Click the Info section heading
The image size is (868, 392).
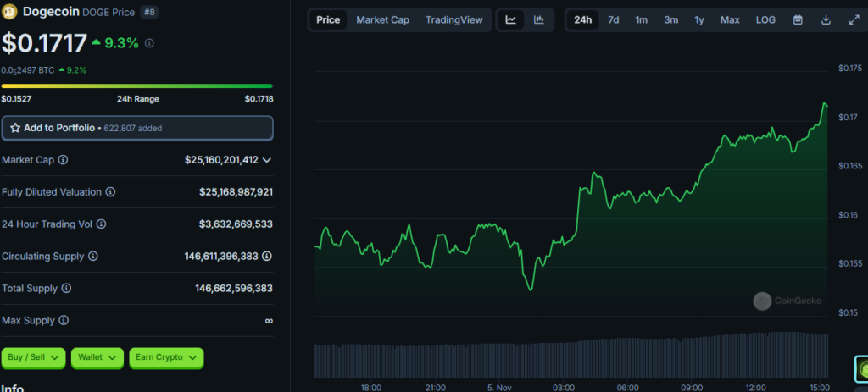pyautogui.click(x=12, y=388)
